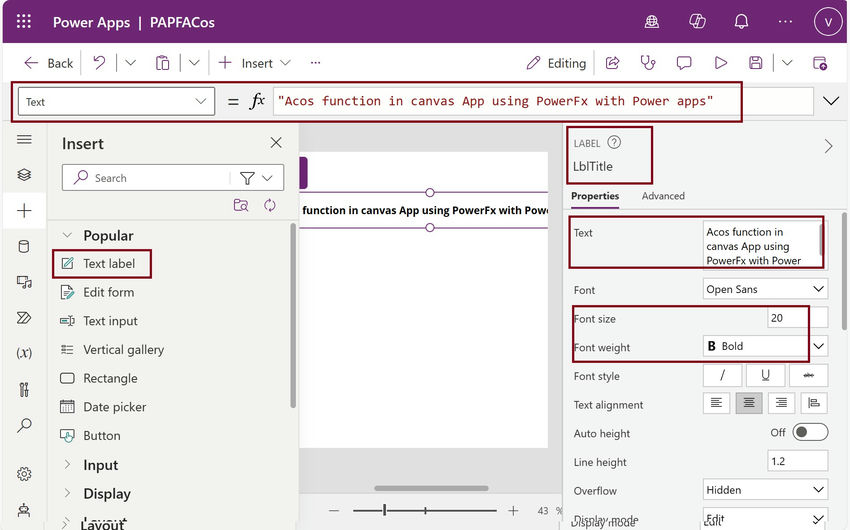Open the user account avatar
850x530 pixels.
(828, 22)
